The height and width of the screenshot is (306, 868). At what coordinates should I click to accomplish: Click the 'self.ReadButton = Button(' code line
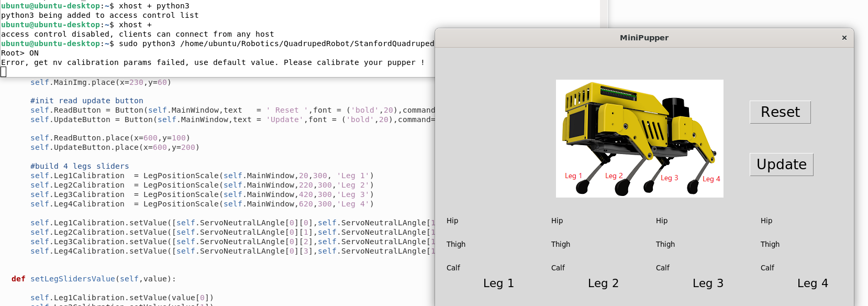tap(232, 110)
